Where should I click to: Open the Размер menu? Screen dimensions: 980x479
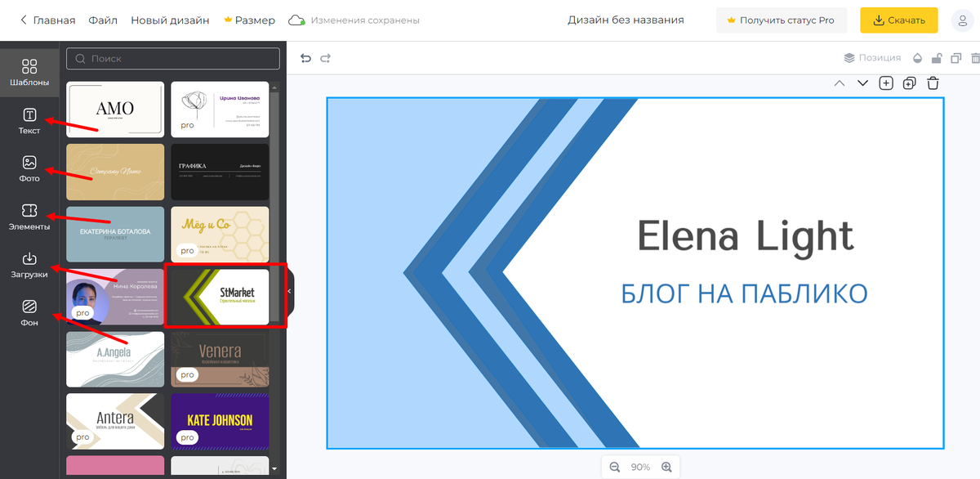[249, 20]
